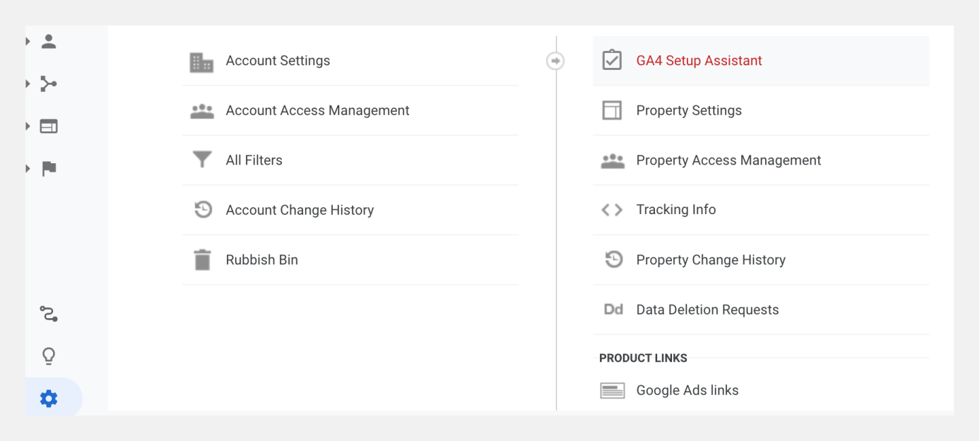This screenshot has height=441, width=980.
Task: Click the PRODUCT LINKS heading
Action: click(x=643, y=358)
